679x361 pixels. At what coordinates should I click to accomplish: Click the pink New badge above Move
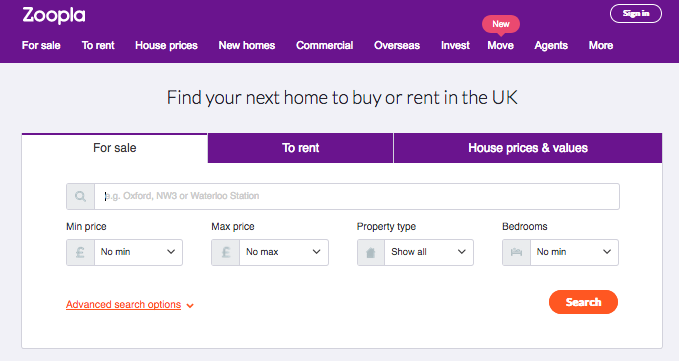[501, 24]
